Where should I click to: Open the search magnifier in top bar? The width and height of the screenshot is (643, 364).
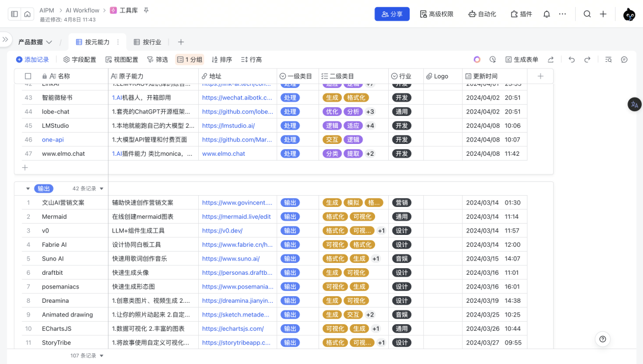pos(587,14)
